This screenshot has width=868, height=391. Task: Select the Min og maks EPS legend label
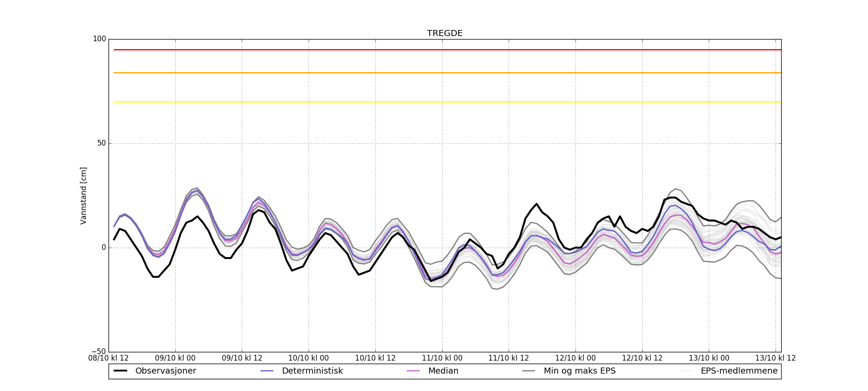[x=579, y=371]
